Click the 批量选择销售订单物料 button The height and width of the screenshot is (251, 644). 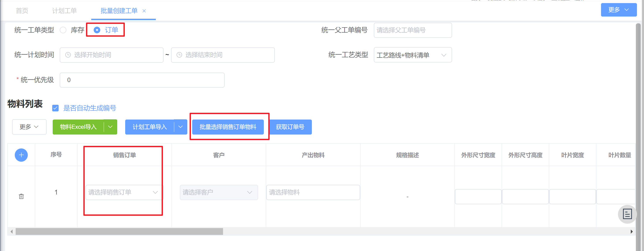click(228, 127)
